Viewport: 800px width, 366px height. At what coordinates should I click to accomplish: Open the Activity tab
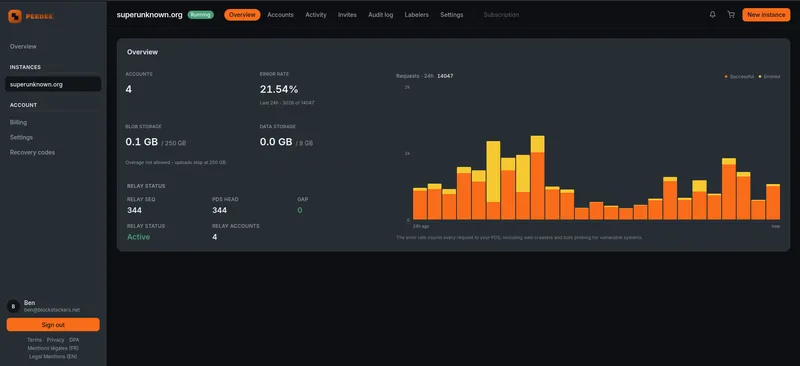[x=316, y=15]
